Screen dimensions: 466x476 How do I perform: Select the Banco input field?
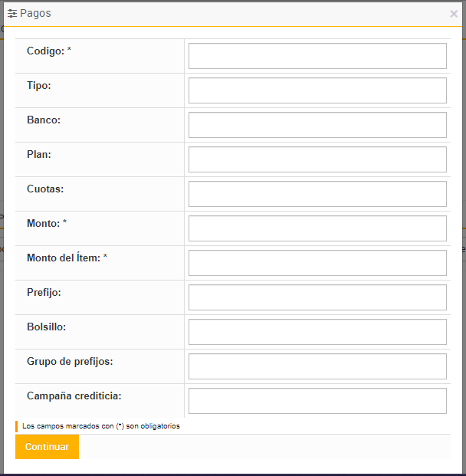tap(317, 125)
